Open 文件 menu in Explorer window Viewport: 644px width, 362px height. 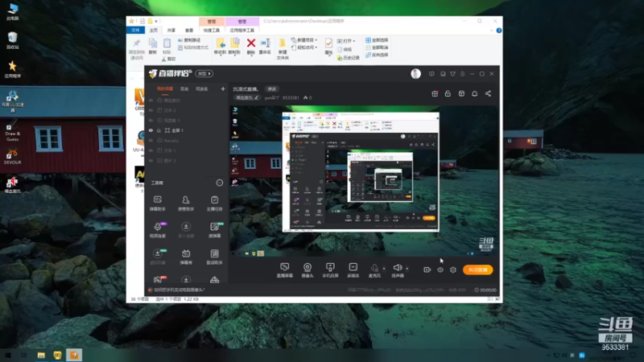coord(135,31)
